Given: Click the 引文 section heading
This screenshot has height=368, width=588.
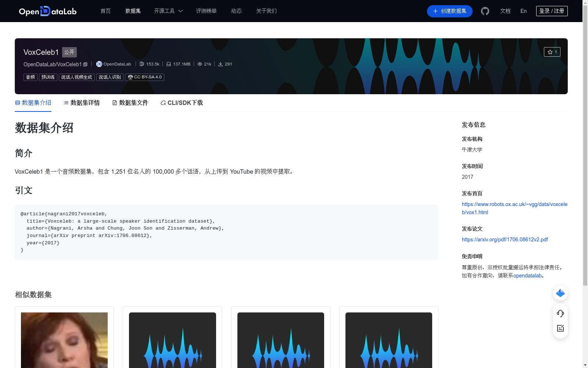Looking at the screenshot, I should pyautogui.click(x=24, y=190).
